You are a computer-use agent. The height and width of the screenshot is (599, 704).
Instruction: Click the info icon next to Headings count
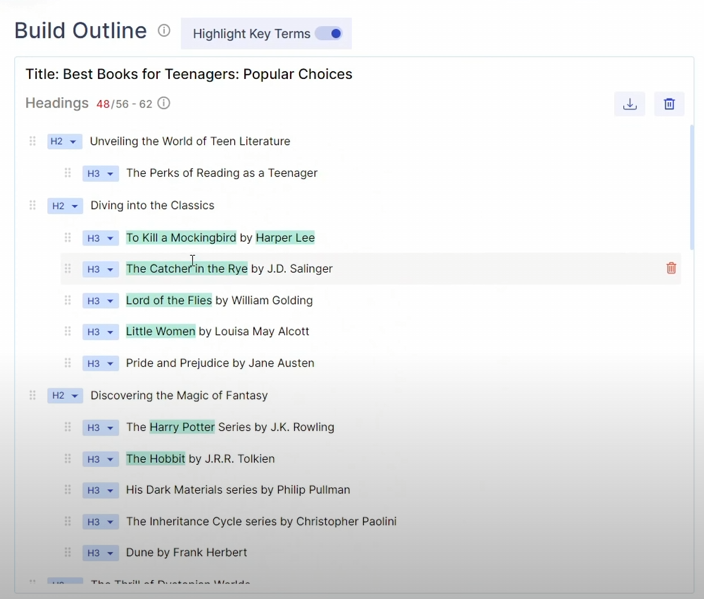coord(164,103)
